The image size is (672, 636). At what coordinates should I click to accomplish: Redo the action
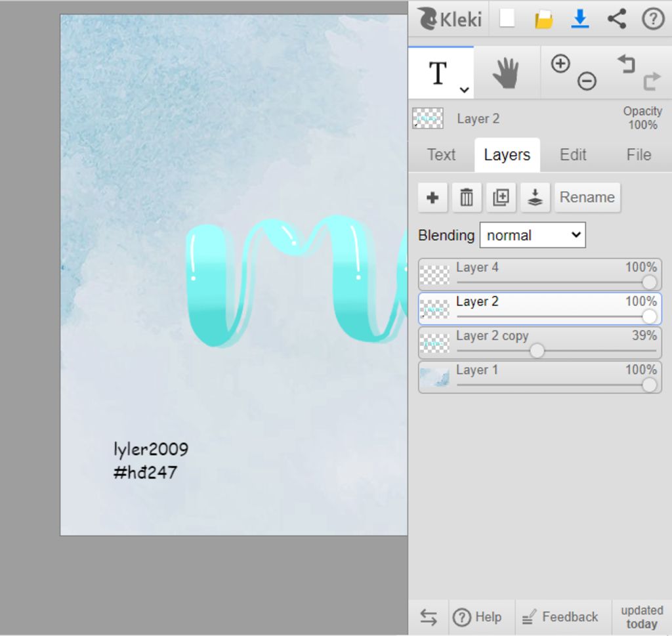point(652,81)
